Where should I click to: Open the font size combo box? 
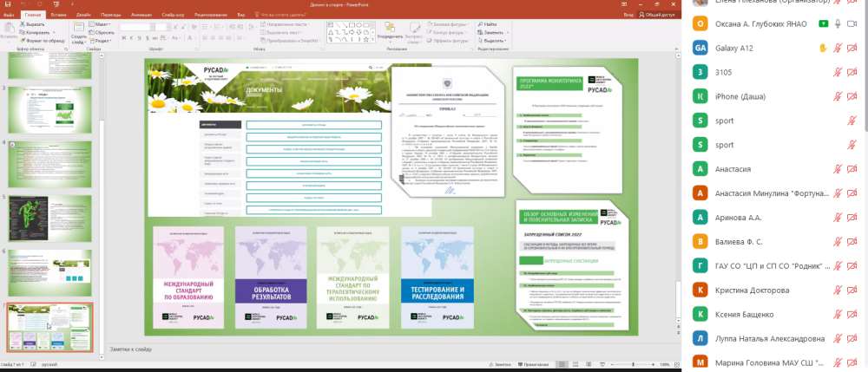[x=161, y=27]
